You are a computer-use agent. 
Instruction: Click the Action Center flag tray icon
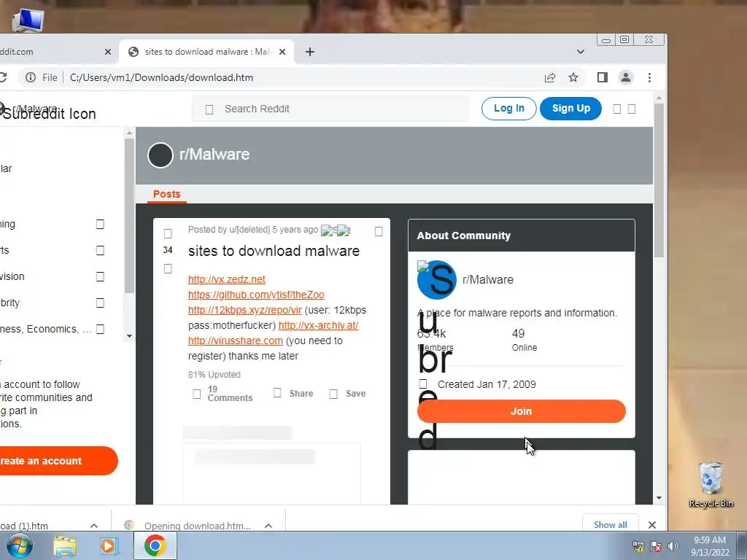[x=656, y=546]
